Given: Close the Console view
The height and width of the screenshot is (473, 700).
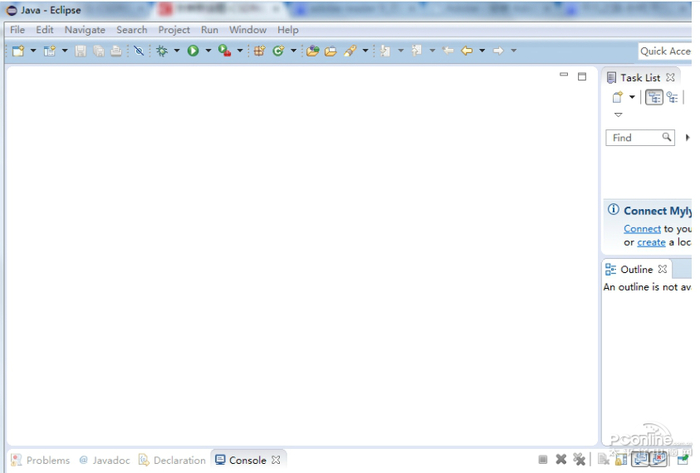Looking at the screenshot, I should 276,460.
